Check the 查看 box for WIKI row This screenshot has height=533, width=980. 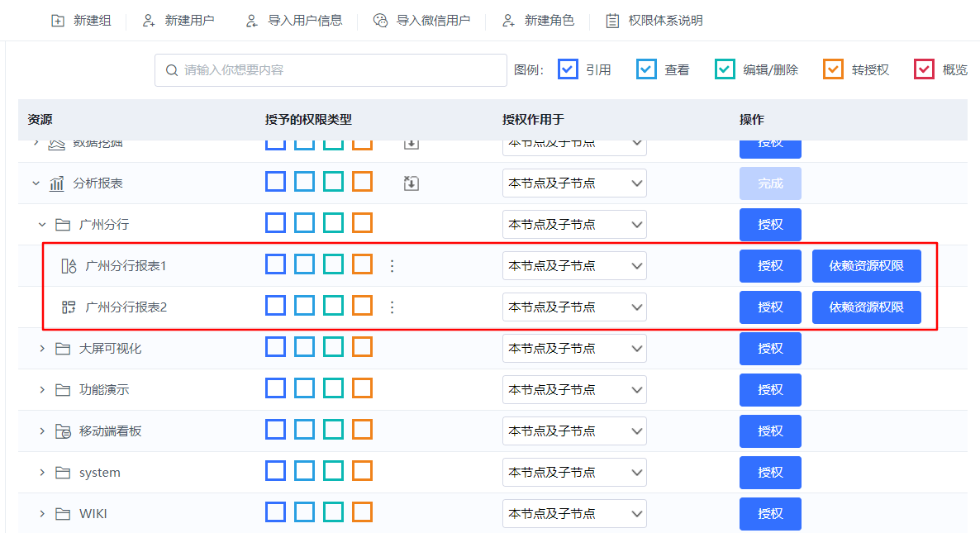(x=304, y=512)
